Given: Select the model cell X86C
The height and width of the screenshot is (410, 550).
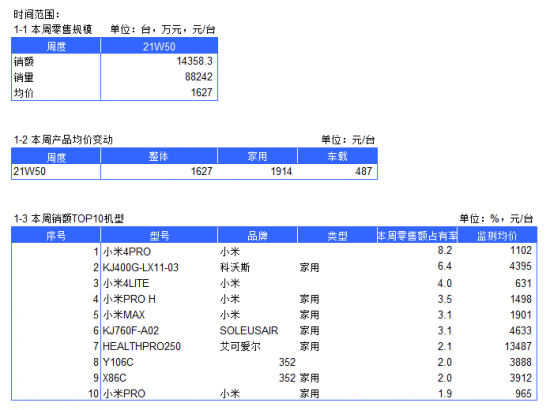Looking at the screenshot, I should 114,378.
